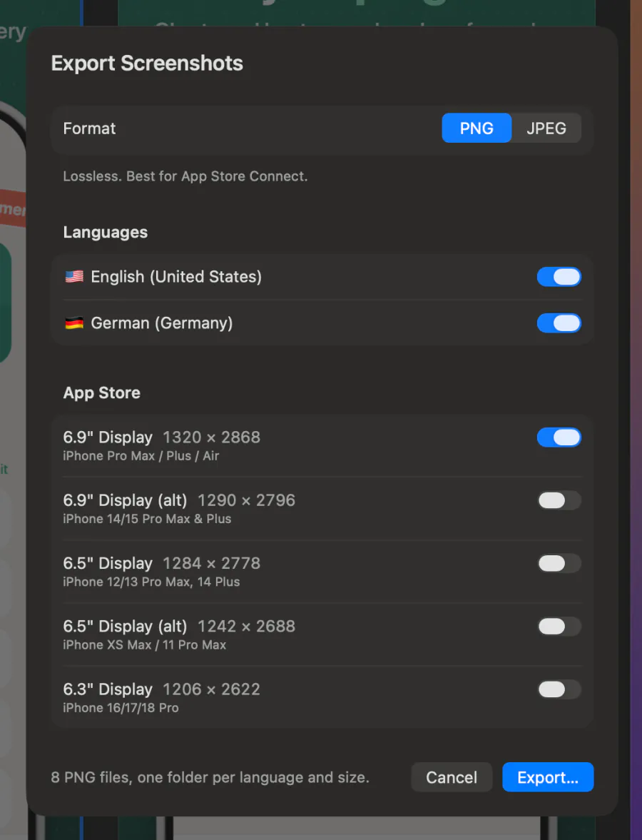Enable 6.9" Display (alt) 1290 × 2796

coord(559,500)
